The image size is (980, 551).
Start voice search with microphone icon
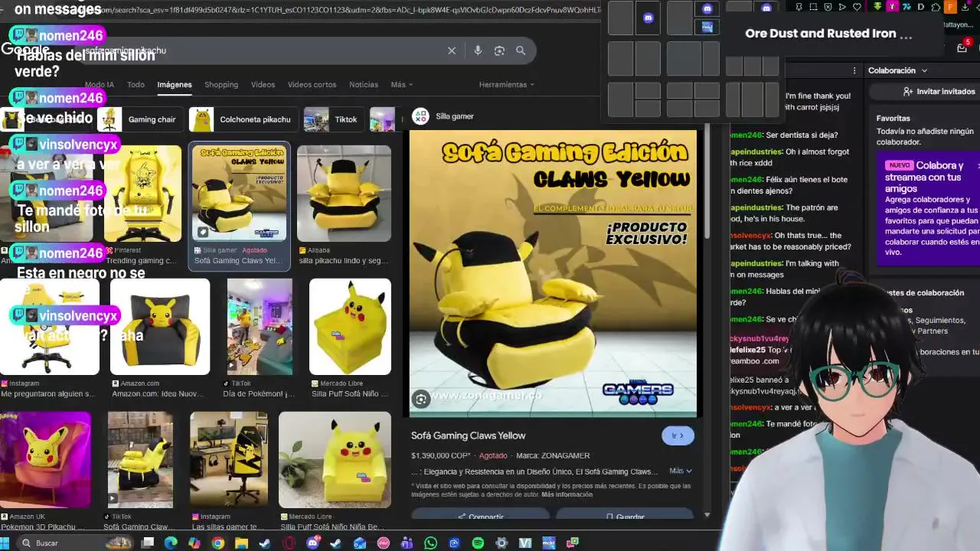pos(478,51)
